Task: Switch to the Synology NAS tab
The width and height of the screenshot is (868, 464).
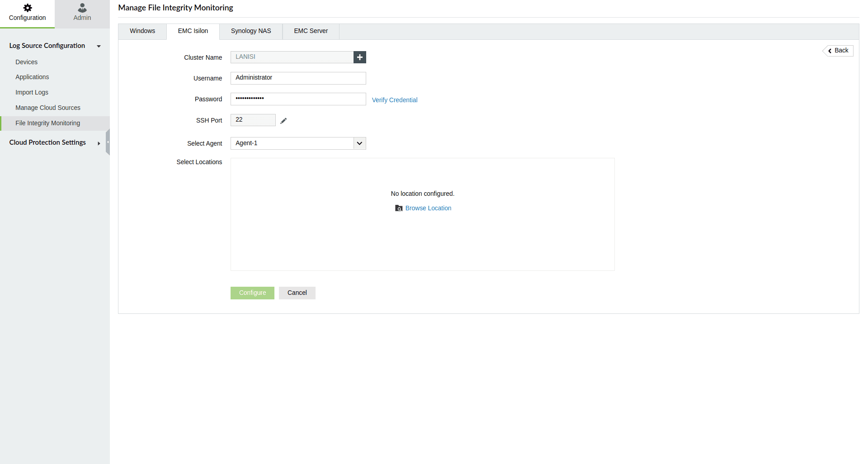Action: [x=250, y=31]
